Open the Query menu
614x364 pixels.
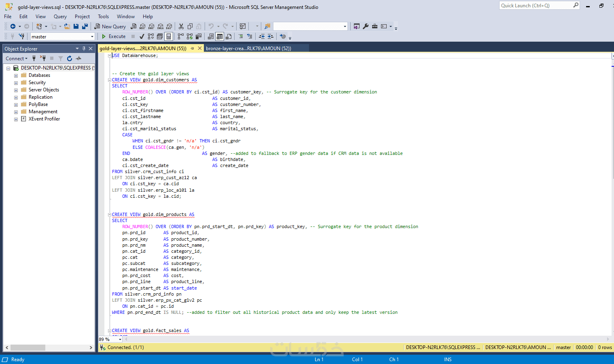click(x=60, y=17)
